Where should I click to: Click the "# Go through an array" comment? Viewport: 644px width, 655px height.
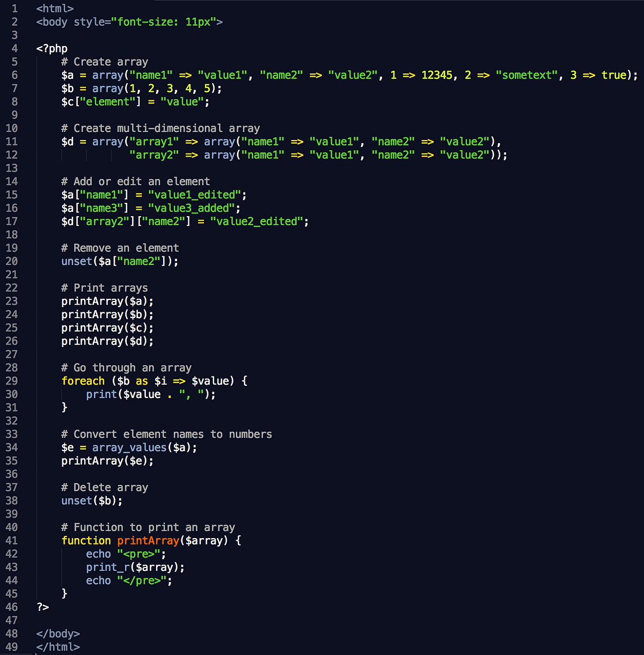127,367
